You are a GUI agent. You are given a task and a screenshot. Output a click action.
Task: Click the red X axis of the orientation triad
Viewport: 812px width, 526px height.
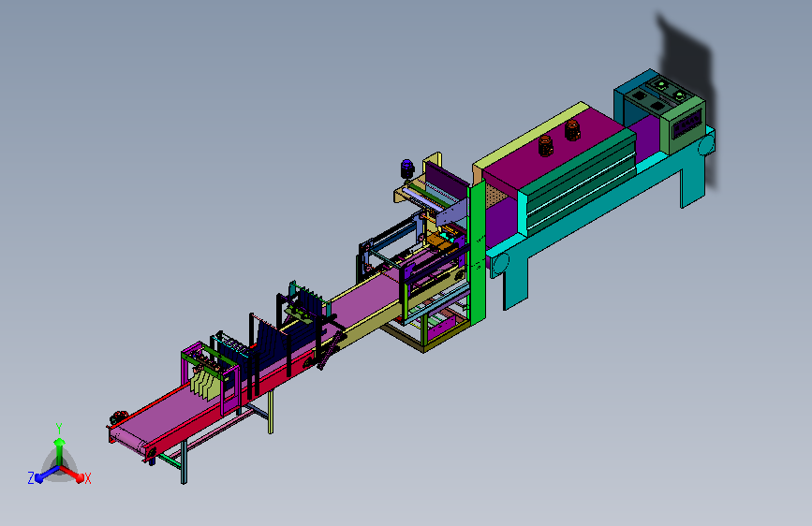tap(74, 474)
